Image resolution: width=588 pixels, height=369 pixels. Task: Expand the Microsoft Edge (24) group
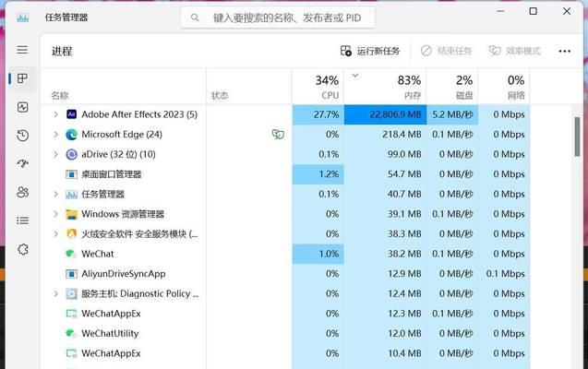(56, 134)
